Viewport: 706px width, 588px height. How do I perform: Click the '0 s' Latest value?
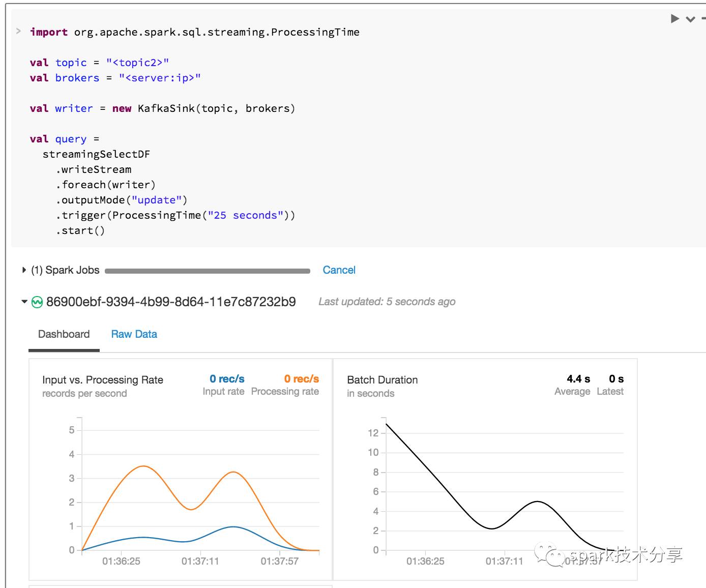[x=616, y=379]
